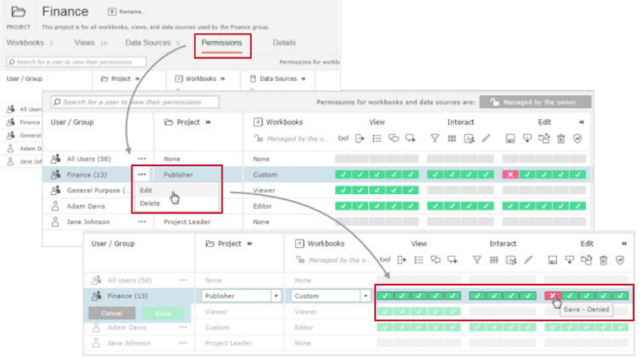The width and height of the screenshot is (644, 357).
Task: Switch to the Permissions tab
Action: (221, 43)
